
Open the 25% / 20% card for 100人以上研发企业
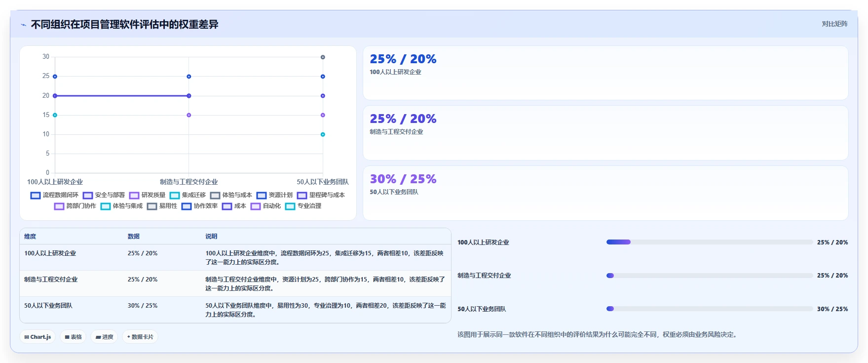605,73
